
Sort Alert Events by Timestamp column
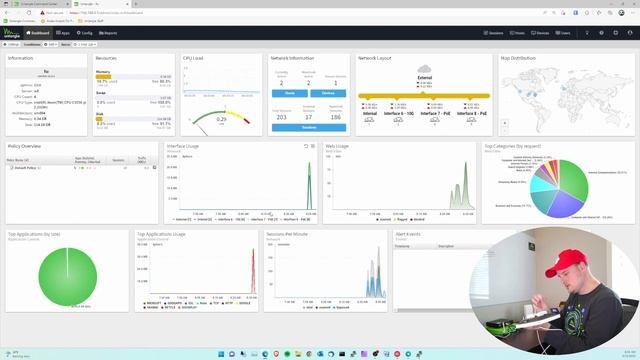coord(414,246)
